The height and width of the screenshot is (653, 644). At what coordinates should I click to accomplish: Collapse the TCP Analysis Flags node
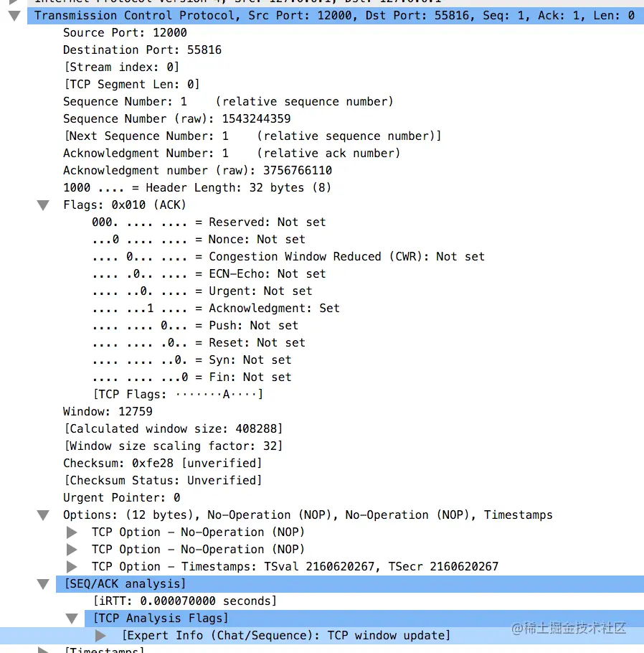coord(72,619)
